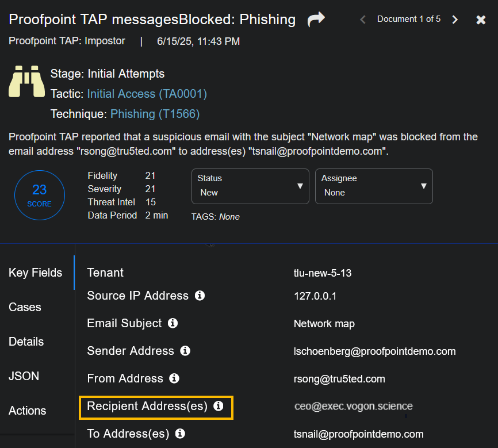The image size is (498, 448).
Task: Click the share arrow icon beside title
Action: [316, 20]
